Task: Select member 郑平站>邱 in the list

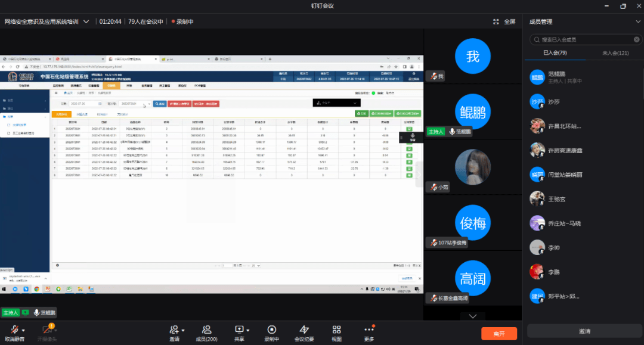Action: point(583,296)
